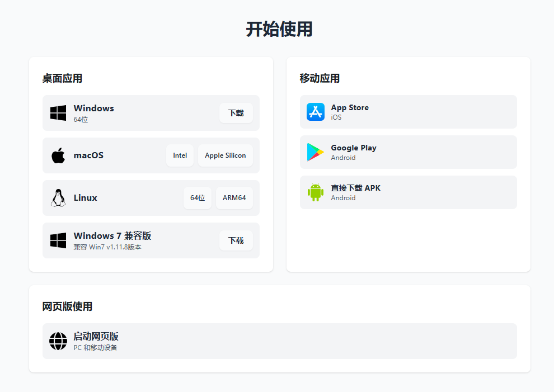
Task: Open the Google Play Android link
Action: [409, 152]
